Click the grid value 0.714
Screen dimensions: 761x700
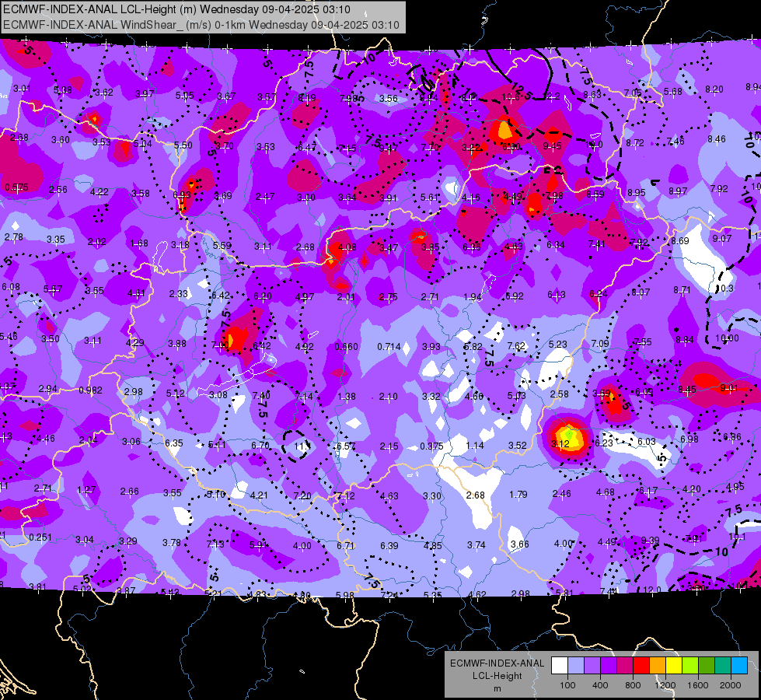click(x=389, y=347)
